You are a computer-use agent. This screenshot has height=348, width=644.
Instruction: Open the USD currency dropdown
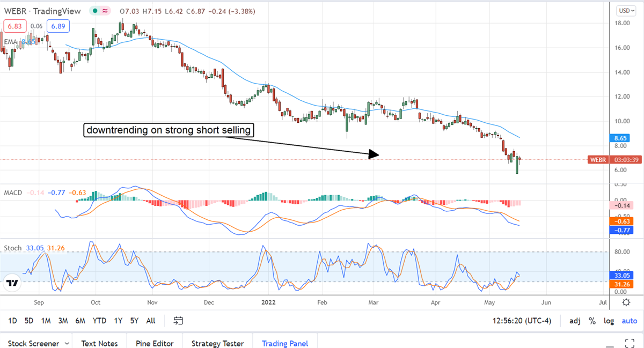pos(625,10)
